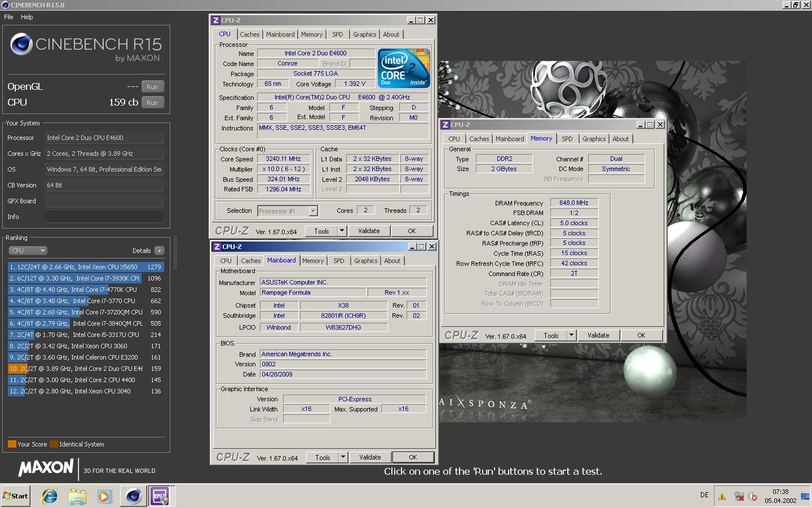Click Z icon in Memory CPU-Z title bar
812x508 pixels.
(445, 125)
